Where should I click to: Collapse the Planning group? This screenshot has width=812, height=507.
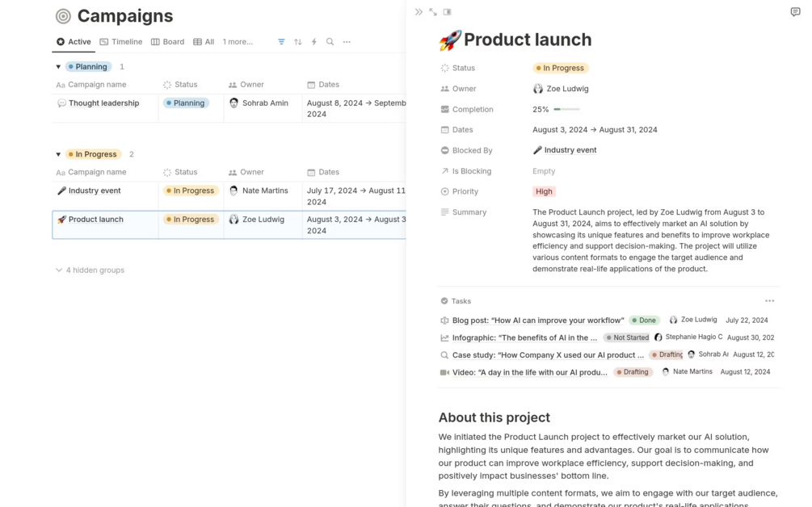pyautogui.click(x=58, y=67)
